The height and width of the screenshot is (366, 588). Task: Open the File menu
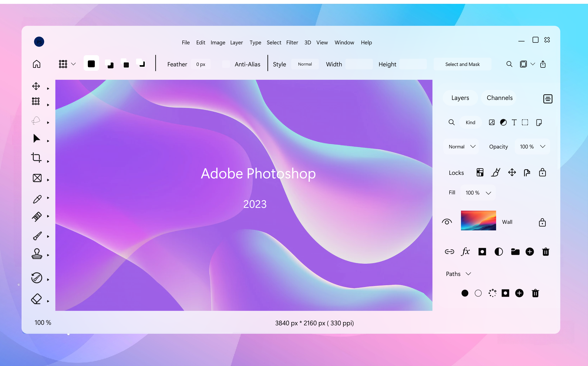coord(186,43)
